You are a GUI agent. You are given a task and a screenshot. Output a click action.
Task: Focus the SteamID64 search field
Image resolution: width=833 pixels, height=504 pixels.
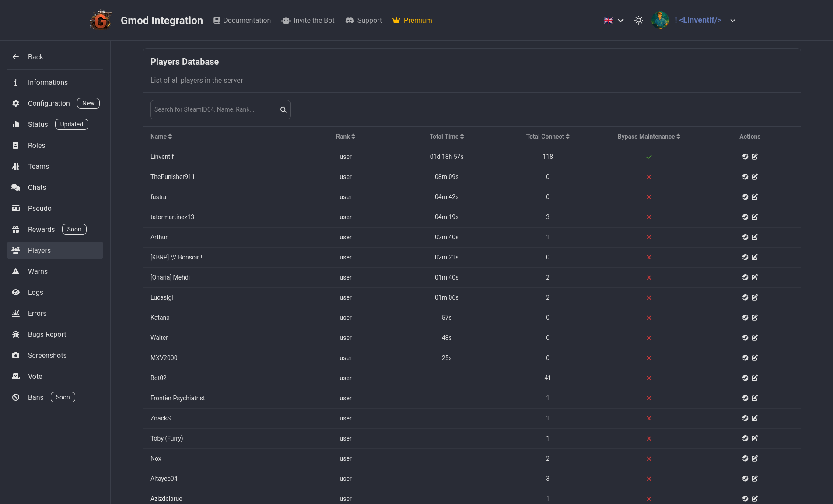tap(214, 109)
